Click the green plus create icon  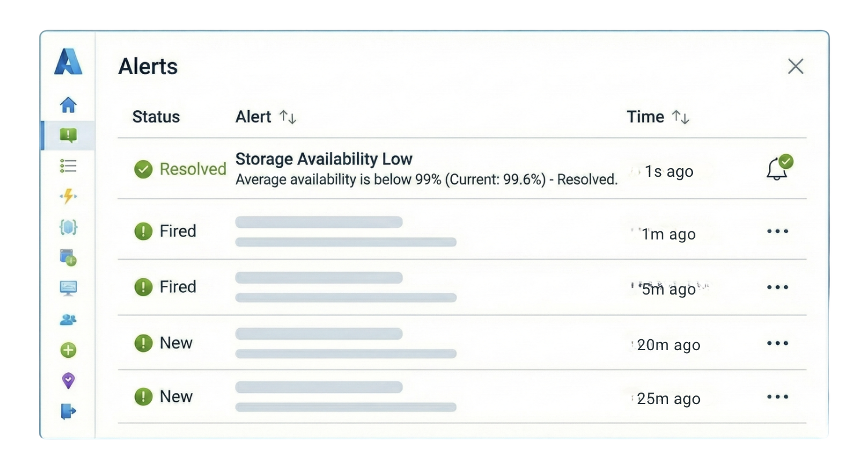(68, 350)
